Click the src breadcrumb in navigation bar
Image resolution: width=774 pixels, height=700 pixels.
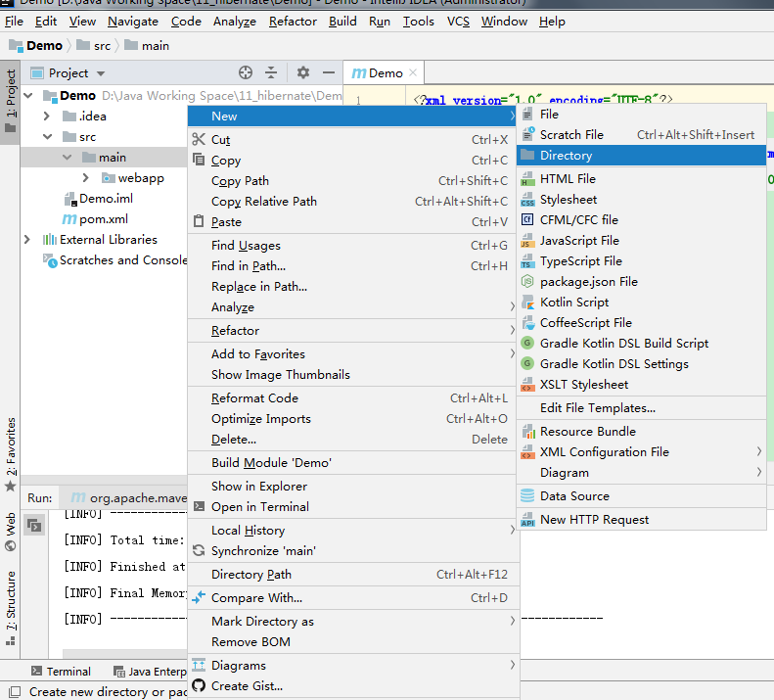pyautogui.click(x=94, y=46)
